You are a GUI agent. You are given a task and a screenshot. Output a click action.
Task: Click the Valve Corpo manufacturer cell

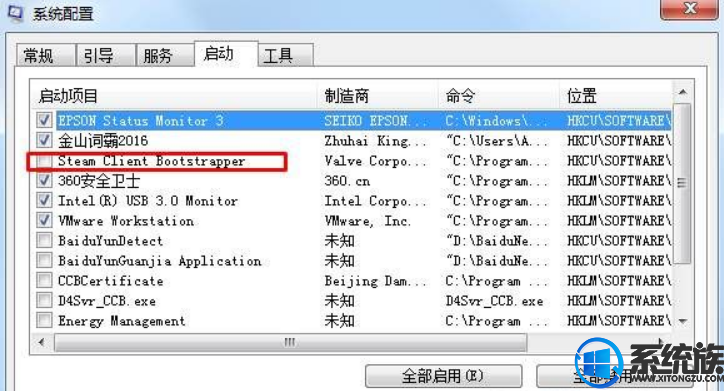375,161
